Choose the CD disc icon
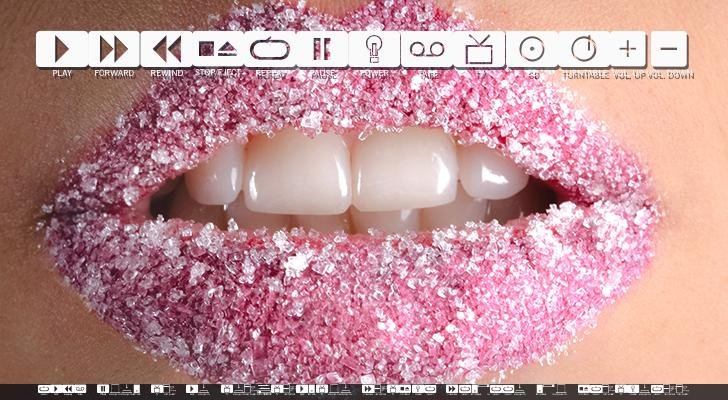This screenshot has height=400, width=728. 531,48
